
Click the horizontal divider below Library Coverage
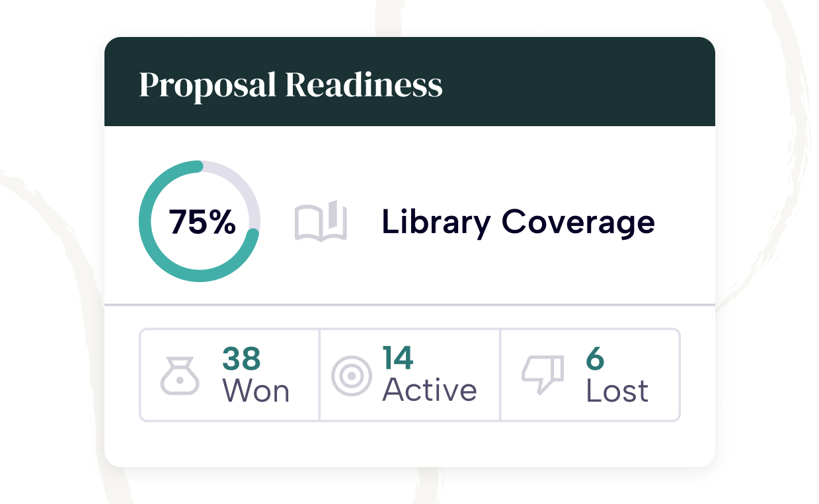point(410,305)
